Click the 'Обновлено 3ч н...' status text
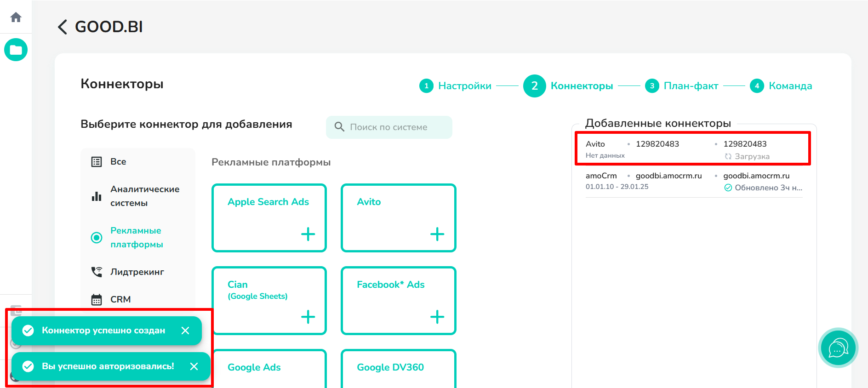Image resolution: width=868 pixels, height=388 pixels. [x=768, y=188]
